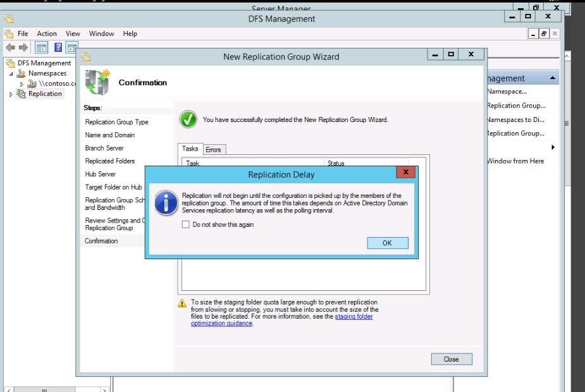Click the Close button in the wizard
This screenshot has height=392, width=585.
pos(451,359)
